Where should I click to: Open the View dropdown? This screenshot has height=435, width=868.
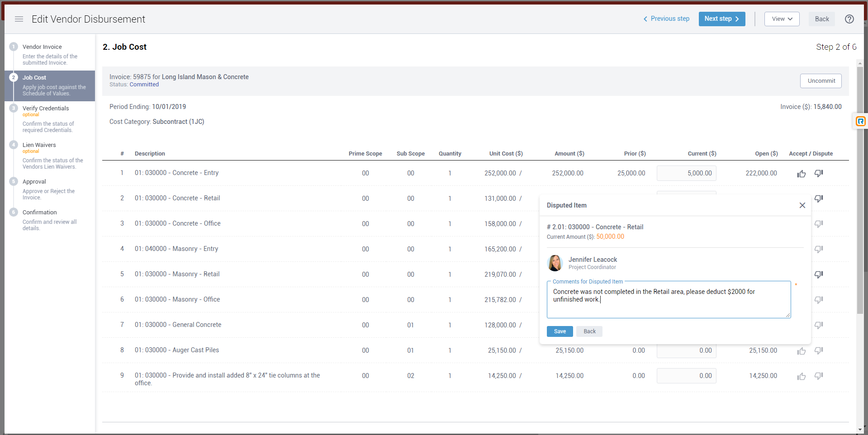[782, 19]
